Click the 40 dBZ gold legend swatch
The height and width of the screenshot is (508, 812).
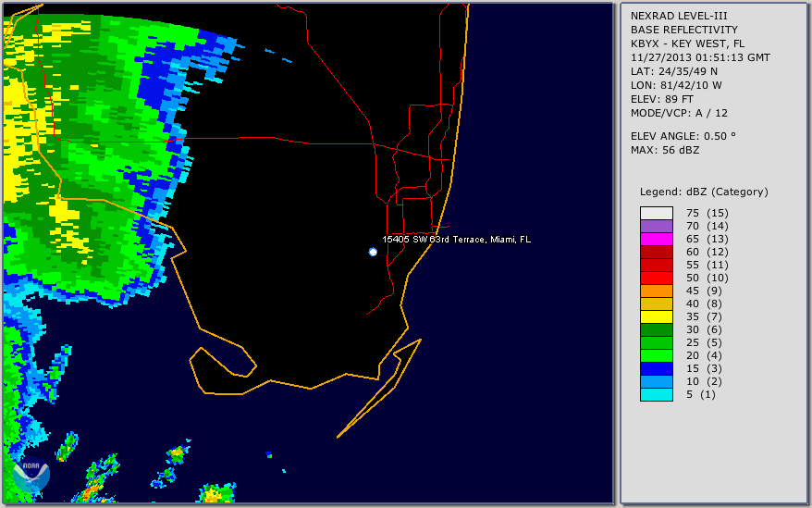click(x=656, y=304)
